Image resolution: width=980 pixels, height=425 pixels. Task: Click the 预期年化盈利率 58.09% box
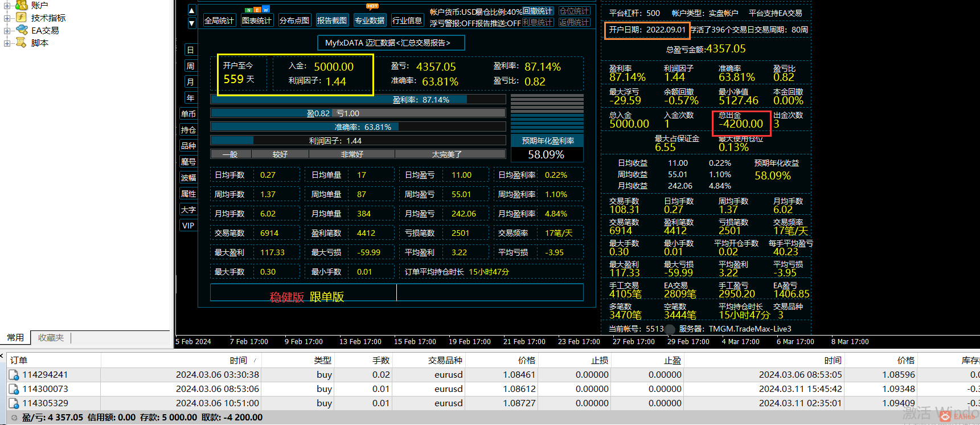click(547, 148)
